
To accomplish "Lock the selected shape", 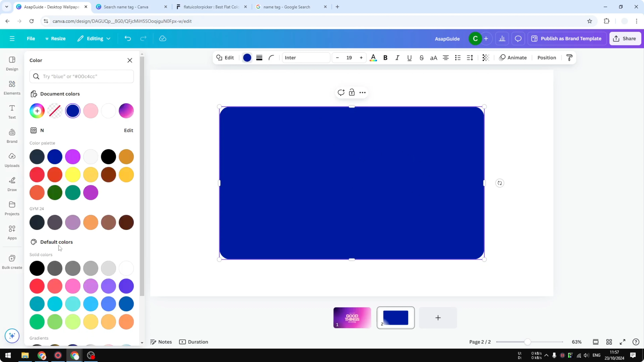I will [x=352, y=93].
